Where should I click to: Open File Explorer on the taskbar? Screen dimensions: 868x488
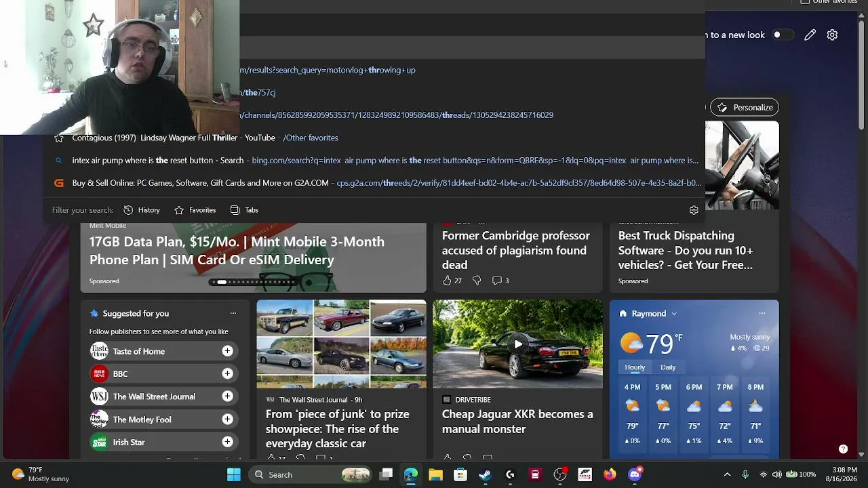coord(435,474)
